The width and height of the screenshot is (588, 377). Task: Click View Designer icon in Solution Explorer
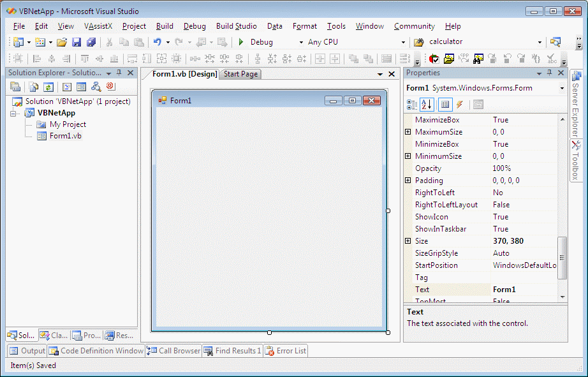coord(82,87)
